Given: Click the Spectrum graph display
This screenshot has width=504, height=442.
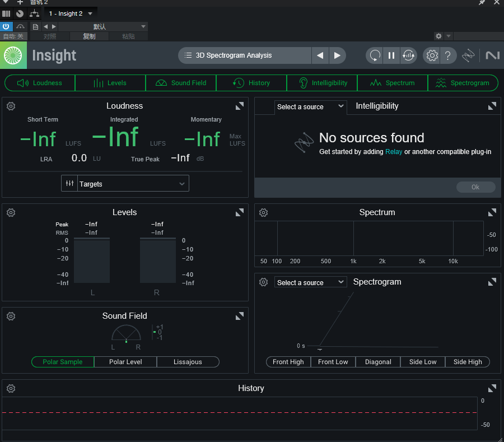Looking at the screenshot, I should [369, 238].
